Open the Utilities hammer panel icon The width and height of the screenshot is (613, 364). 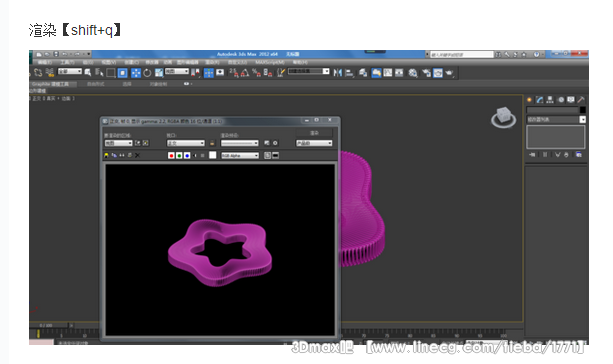(581, 100)
